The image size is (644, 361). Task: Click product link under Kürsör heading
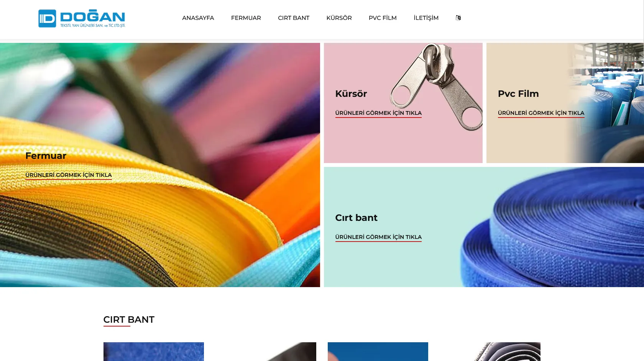point(378,113)
